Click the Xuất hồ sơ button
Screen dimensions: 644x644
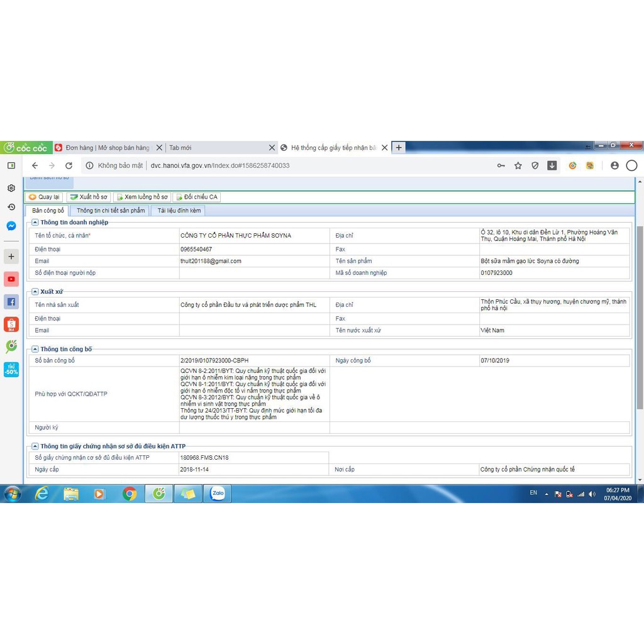click(89, 197)
